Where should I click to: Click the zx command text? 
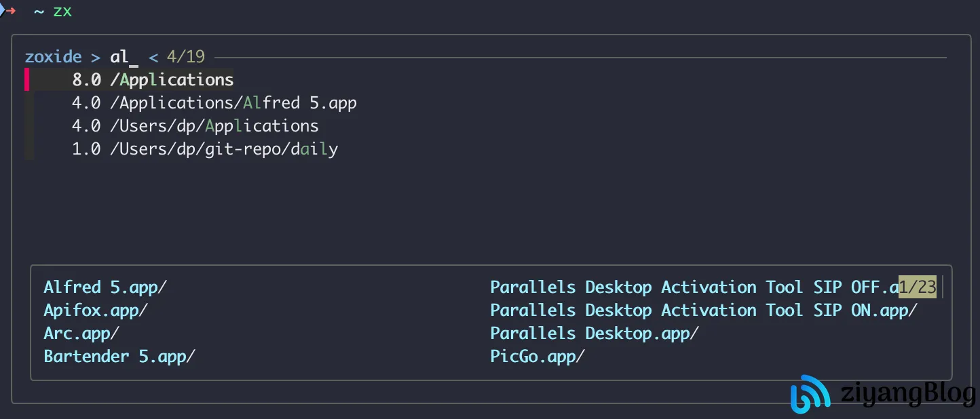[x=62, y=12]
